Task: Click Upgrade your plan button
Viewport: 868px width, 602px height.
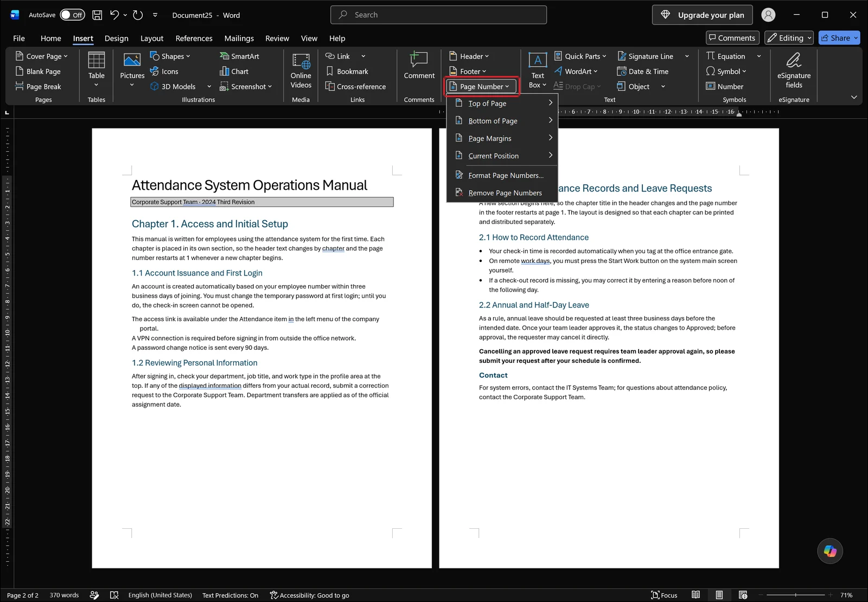Action: click(703, 15)
